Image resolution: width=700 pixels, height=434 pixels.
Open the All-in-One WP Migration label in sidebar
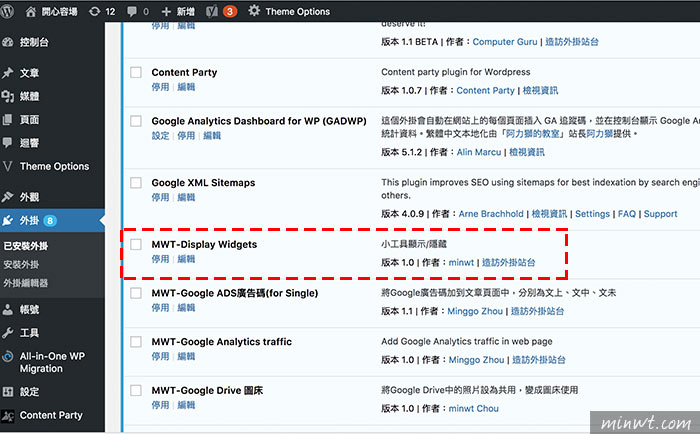[x=52, y=362]
